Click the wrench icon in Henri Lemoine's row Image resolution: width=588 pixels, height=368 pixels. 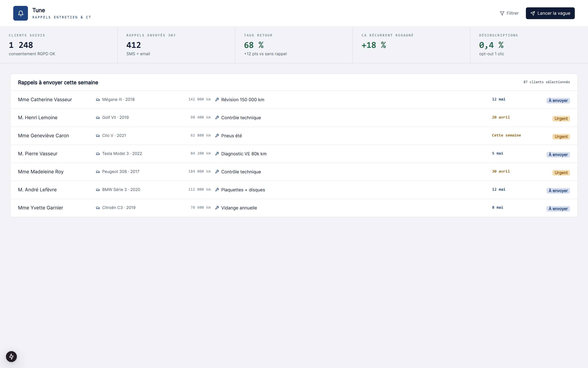[217, 118]
